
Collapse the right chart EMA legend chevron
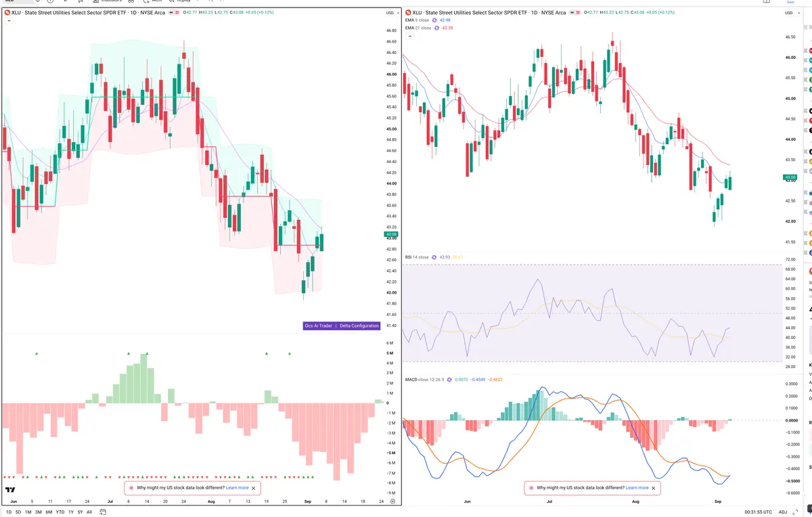click(x=409, y=36)
